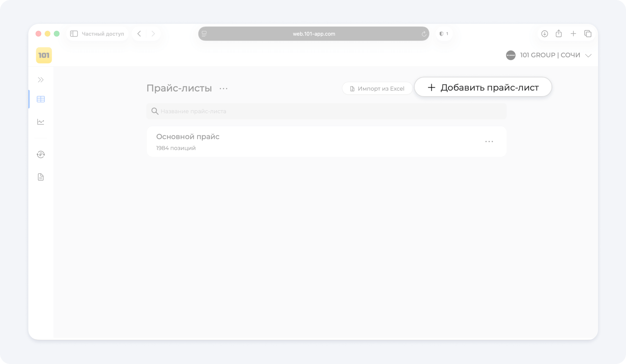Click the Safari share icon
The height and width of the screenshot is (364, 626).
[559, 34]
